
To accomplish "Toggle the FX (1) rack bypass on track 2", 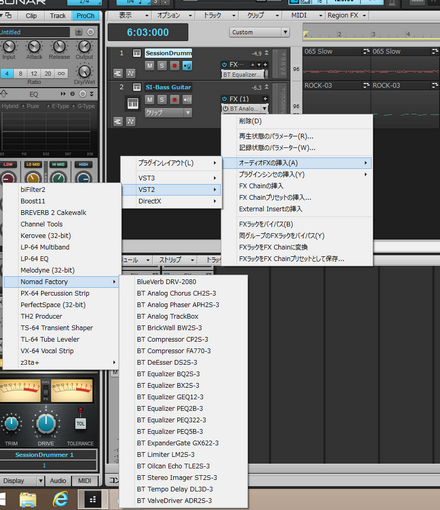I will coord(224,99).
